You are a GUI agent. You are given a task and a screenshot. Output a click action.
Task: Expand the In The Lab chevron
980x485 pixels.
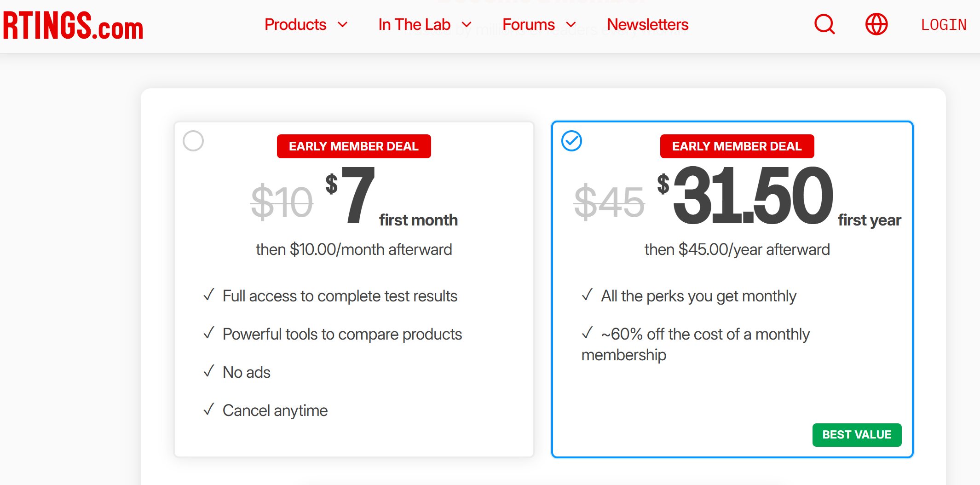point(467,25)
